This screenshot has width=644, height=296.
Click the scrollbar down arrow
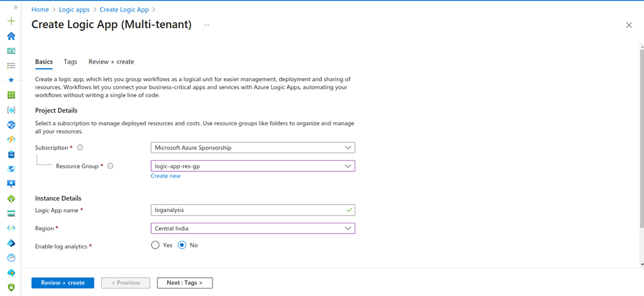(642, 264)
